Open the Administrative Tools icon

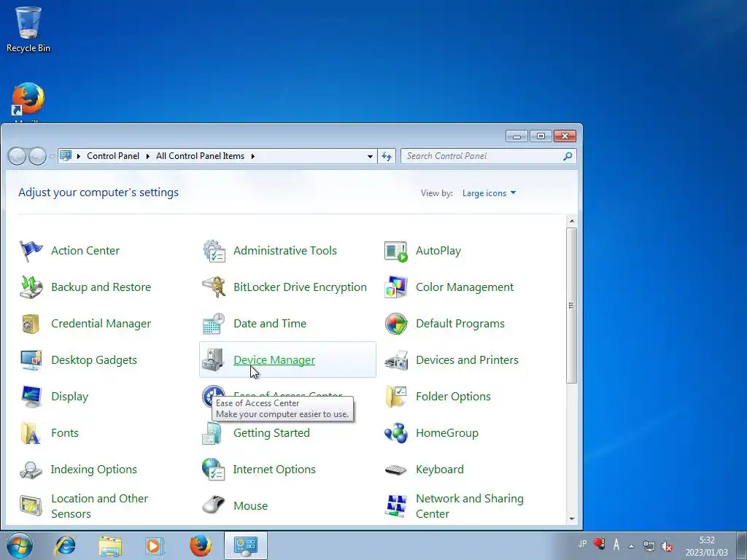pyautogui.click(x=214, y=251)
